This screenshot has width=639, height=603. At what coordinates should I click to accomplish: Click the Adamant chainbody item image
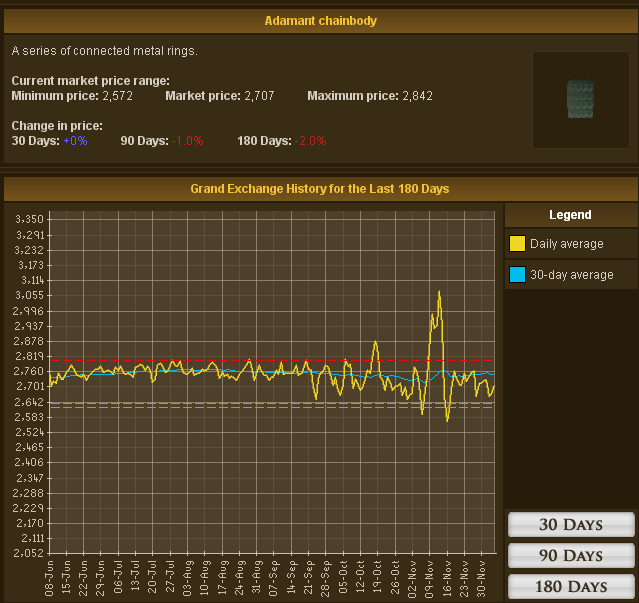(580, 99)
